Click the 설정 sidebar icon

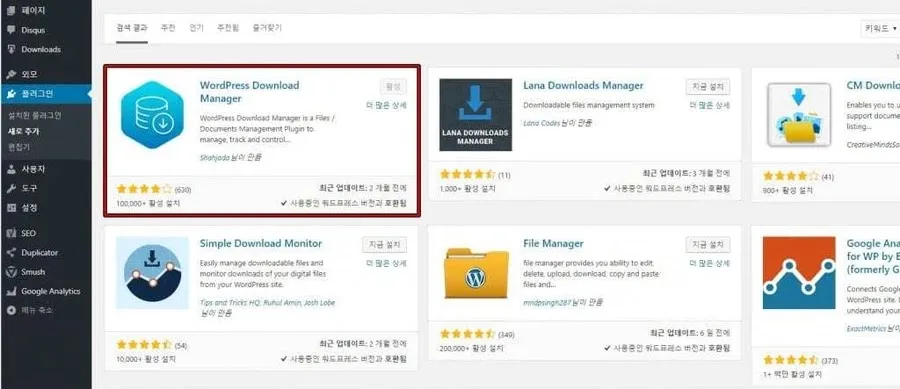[x=11, y=208]
